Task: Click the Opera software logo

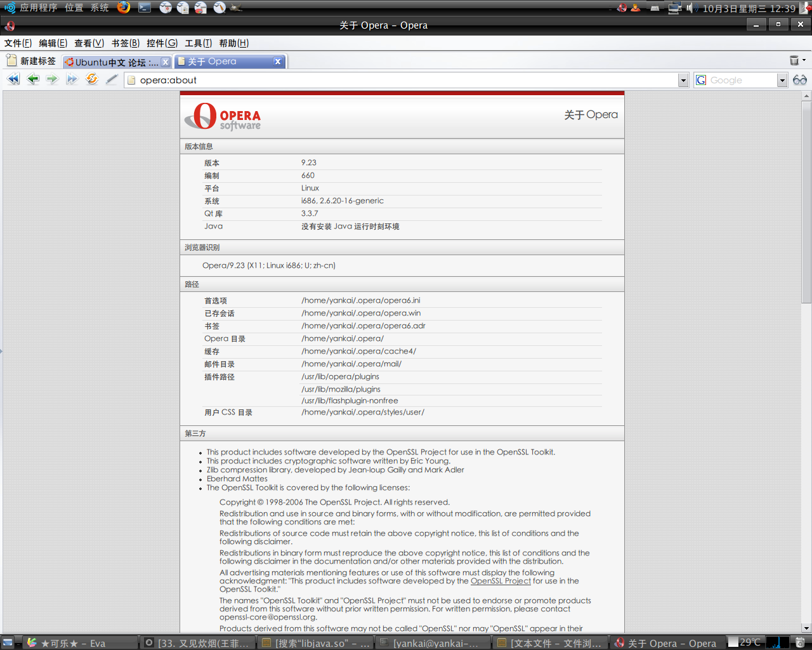Action: coord(223,116)
